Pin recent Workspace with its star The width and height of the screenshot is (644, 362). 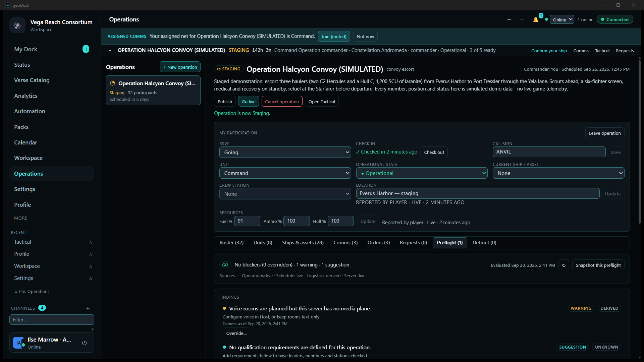click(91, 266)
